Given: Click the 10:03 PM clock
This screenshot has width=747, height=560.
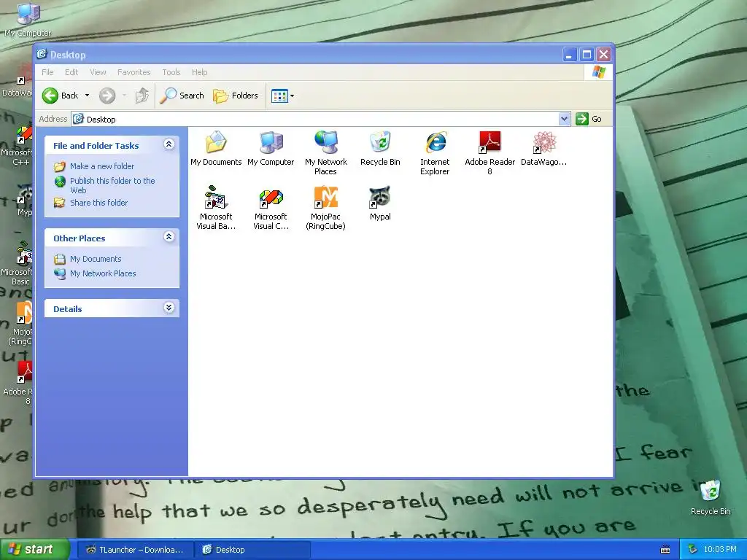Looking at the screenshot, I should 720,550.
